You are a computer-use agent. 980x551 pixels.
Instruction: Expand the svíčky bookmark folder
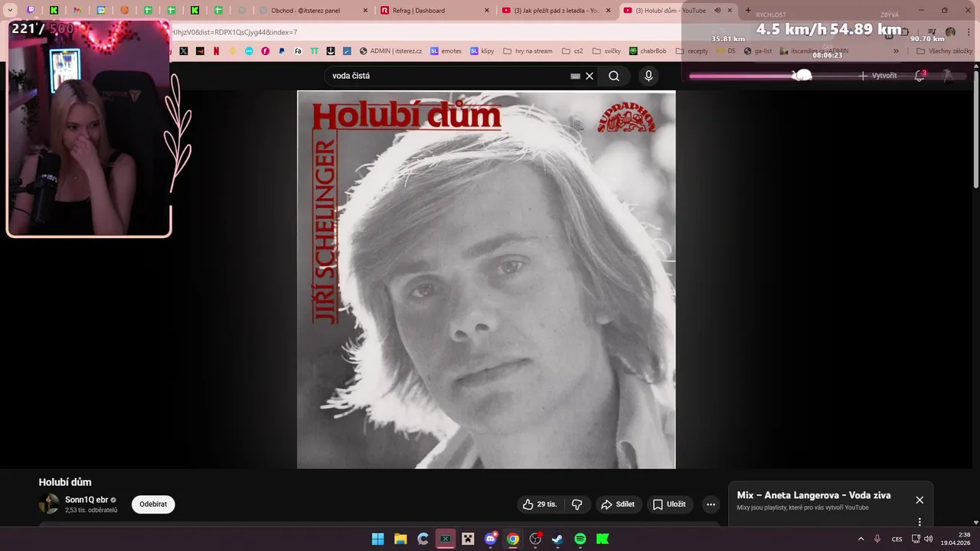[606, 51]
